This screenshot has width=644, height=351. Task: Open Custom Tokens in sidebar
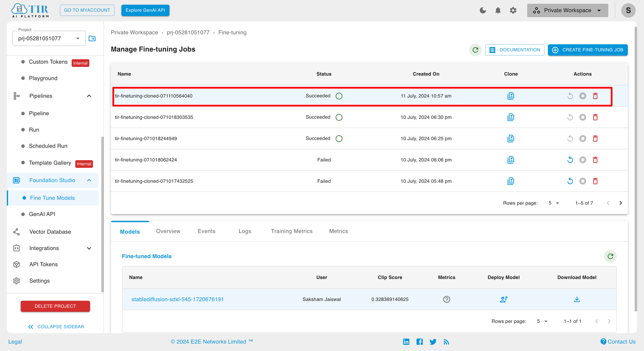(48, 62)
